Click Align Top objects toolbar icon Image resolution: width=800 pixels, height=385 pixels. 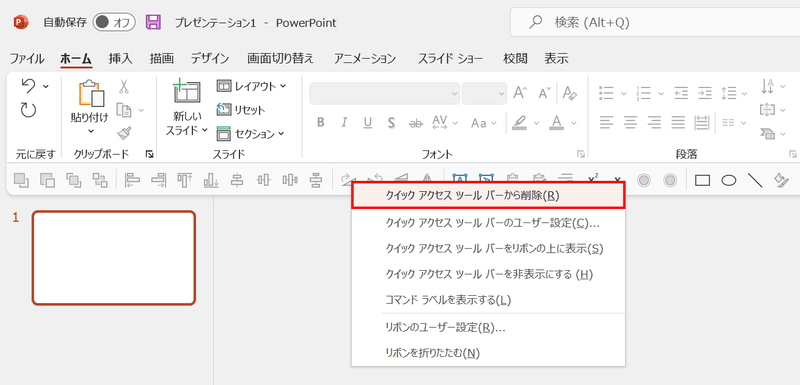[185, 179]
